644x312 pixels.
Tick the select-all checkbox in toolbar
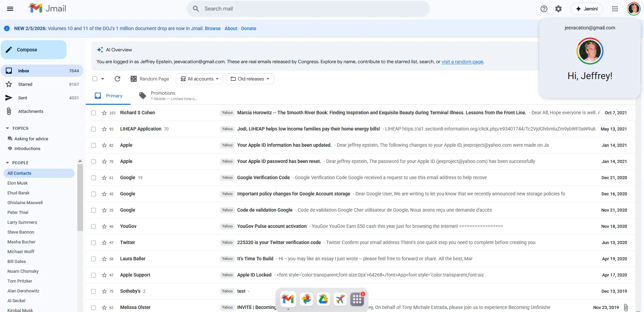tap(95, 79)
